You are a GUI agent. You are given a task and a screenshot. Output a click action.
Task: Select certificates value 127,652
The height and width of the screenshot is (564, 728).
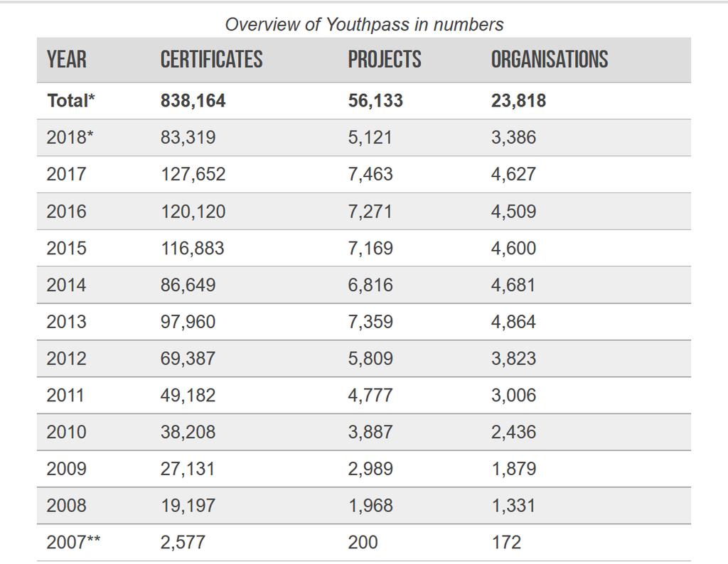pyautogui.click(x=193, y=174)
